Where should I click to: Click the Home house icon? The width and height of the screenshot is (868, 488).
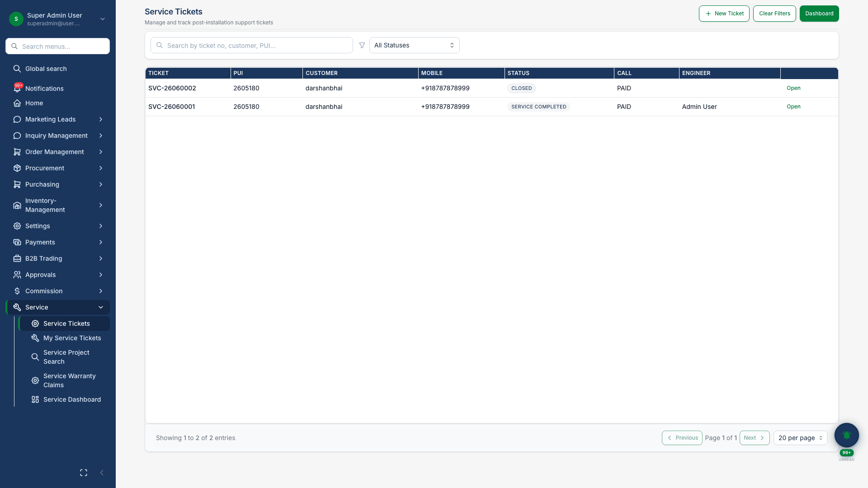coord(17,103)
